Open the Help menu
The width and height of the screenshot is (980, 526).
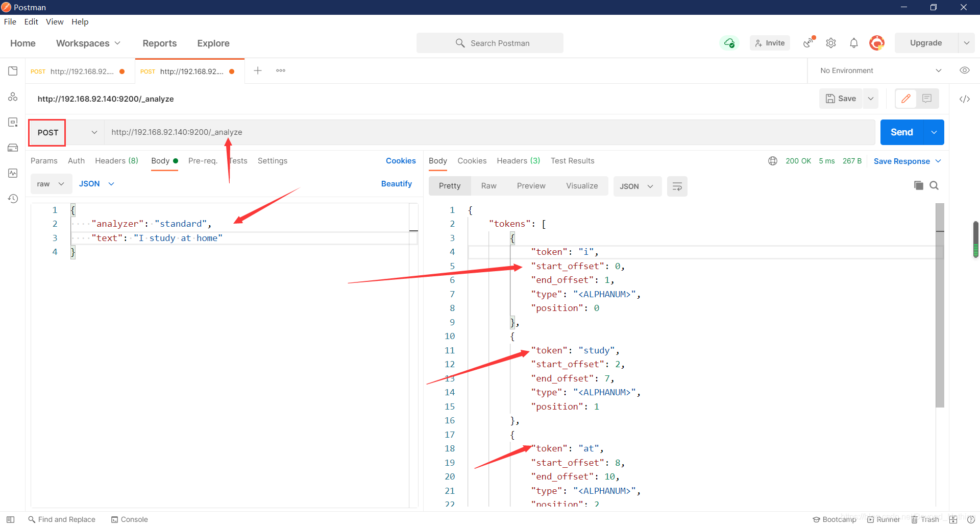click(80, 21)
